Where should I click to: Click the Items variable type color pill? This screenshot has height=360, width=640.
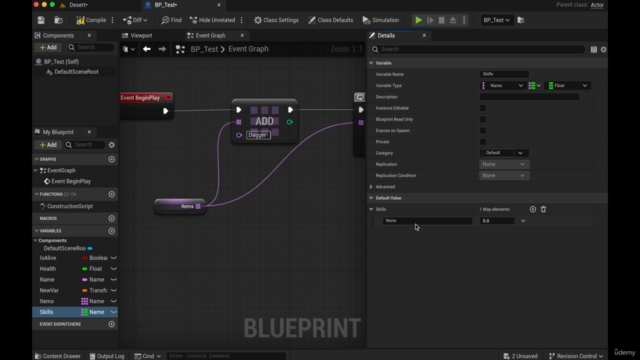(x=84, y=301)
